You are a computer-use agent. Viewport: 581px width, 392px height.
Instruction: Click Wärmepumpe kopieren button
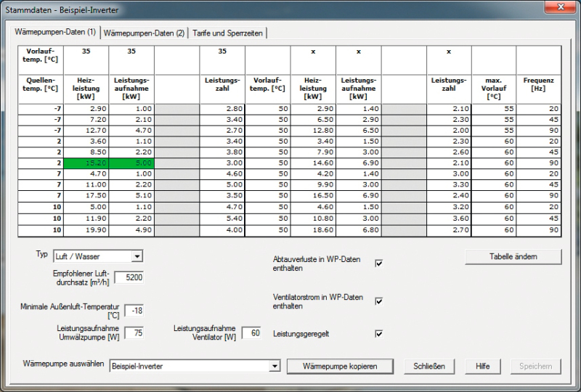click(x=340, y=366)
